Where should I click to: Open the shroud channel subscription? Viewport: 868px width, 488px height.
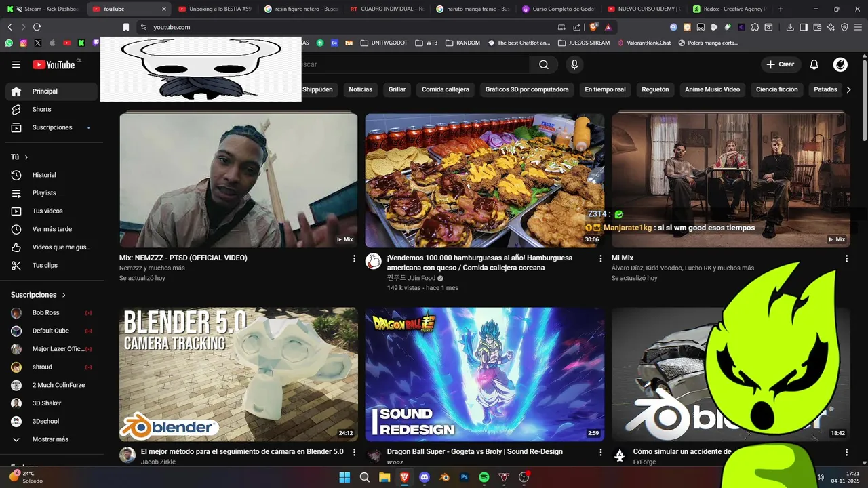(52, 367)
